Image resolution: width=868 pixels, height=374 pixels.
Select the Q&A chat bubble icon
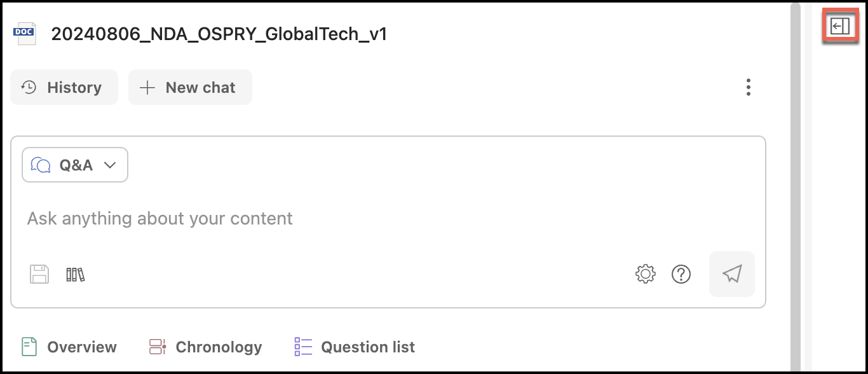(41, 164)
